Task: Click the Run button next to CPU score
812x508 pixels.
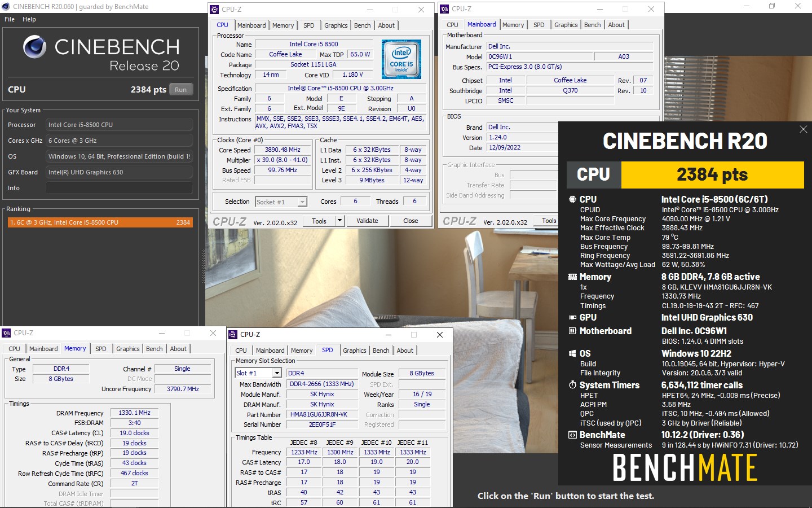Action: click(x=180, y=90)
